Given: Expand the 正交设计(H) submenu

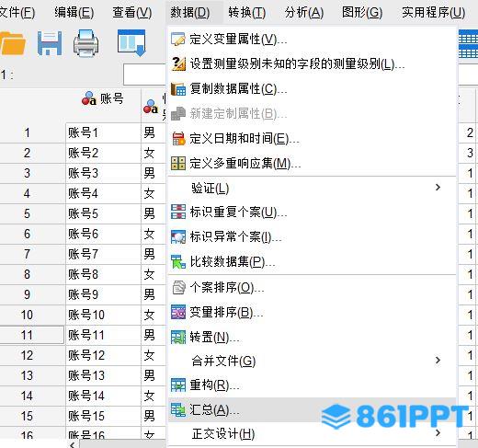Looking at the screenshot, I should [x=312, y=433].
